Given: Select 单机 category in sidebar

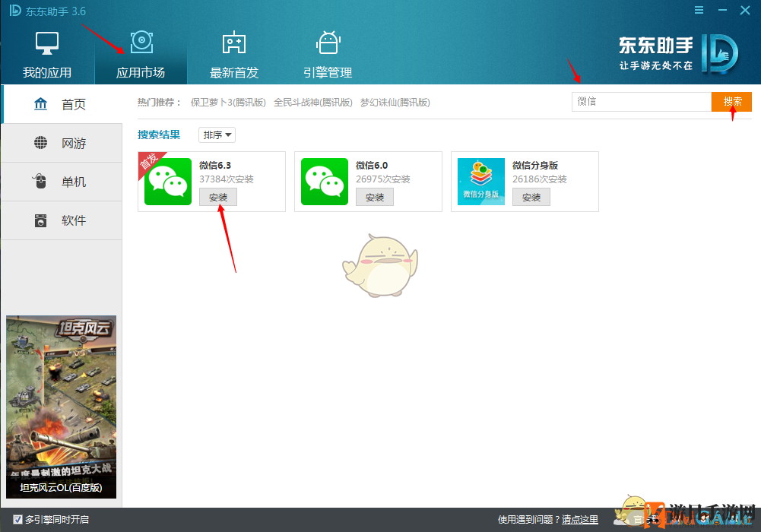Looking at the screenshot, I should coord(62,182).
